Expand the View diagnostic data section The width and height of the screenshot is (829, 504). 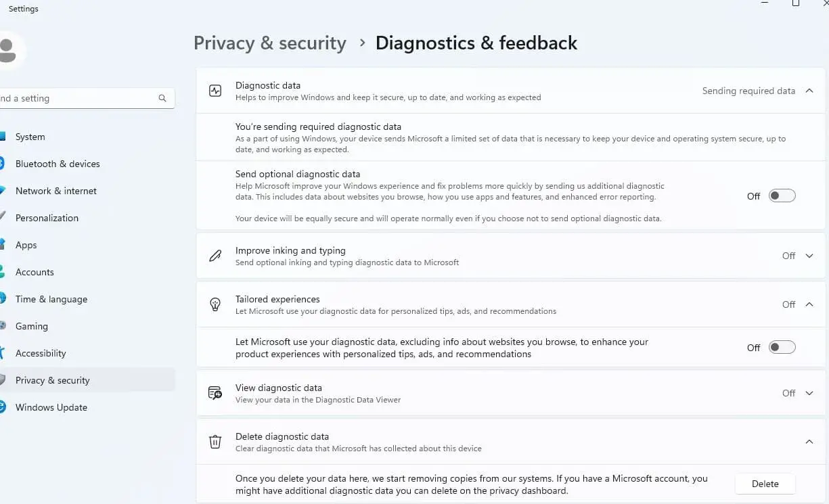click(x=809, y=393)
